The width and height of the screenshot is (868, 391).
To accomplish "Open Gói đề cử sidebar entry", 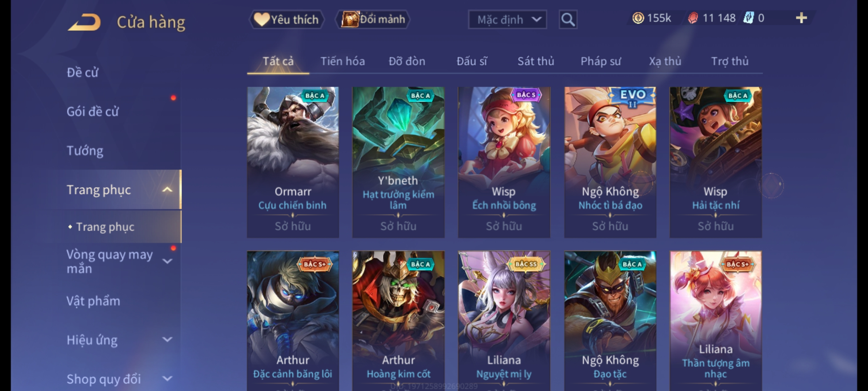I will point(93,112).
